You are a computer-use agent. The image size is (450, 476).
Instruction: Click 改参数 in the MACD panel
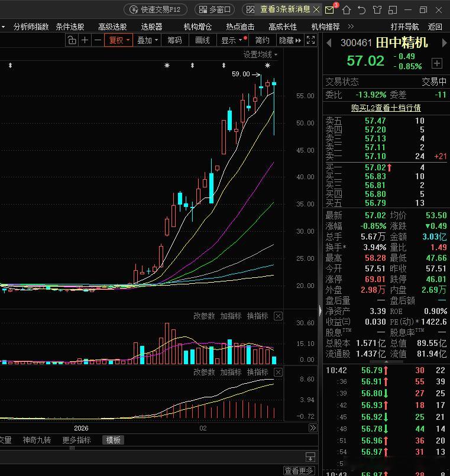pyautogui.click(x=204, y=372)
